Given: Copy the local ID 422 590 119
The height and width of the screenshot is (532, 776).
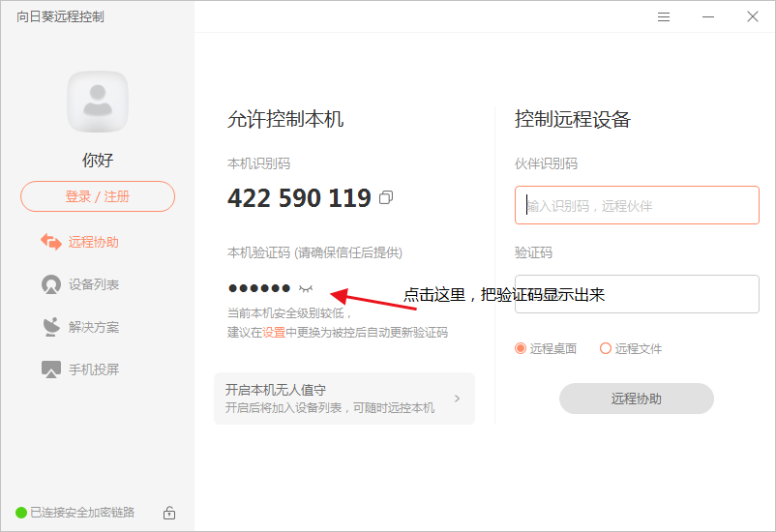Looking at the screenshot, I should pos(386,197).
